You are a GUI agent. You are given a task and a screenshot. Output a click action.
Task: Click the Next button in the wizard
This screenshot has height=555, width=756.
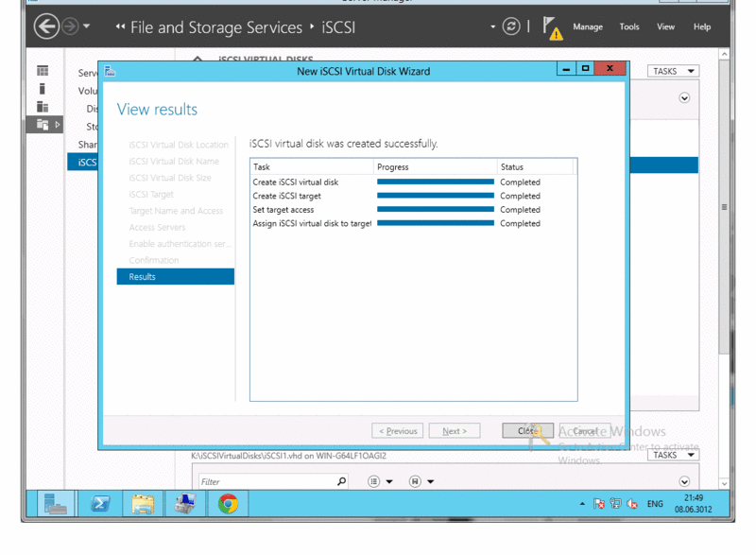click(x=455, y=430)
